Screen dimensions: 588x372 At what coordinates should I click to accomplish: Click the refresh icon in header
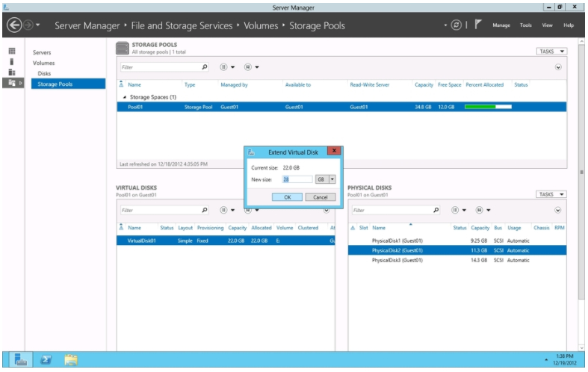pos(456,25)
